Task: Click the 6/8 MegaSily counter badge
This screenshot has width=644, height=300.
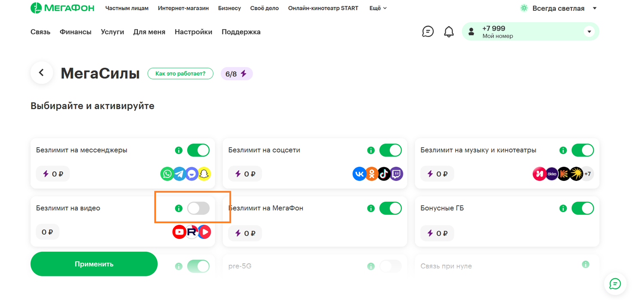Action: click(x=236, y=74)
